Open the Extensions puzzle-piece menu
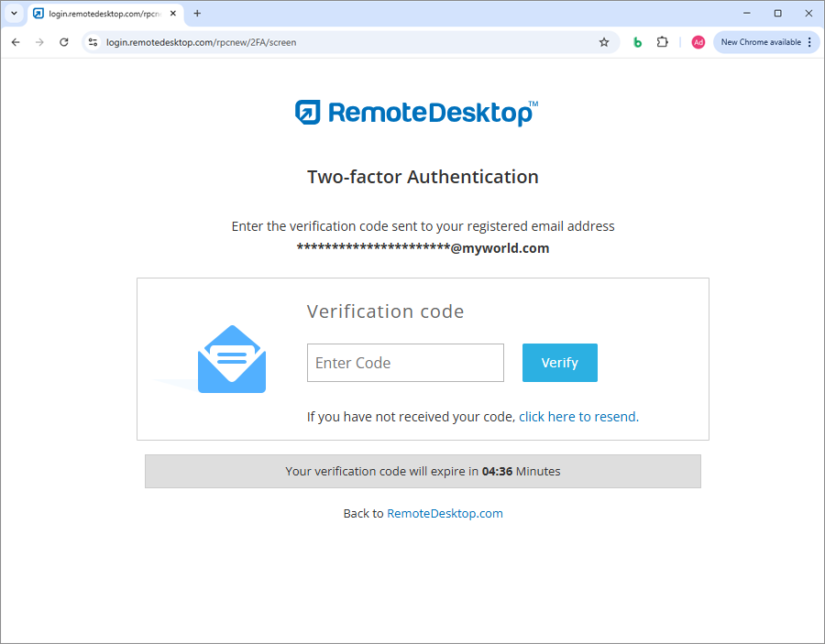 pos(663,42)
